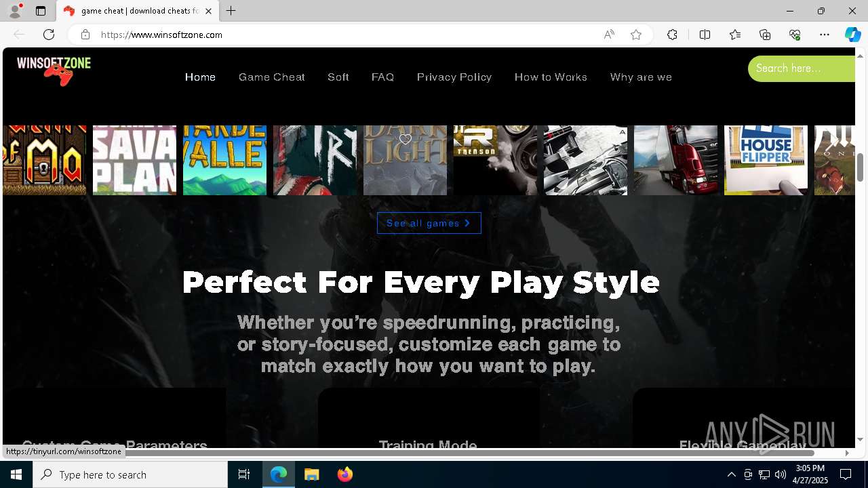Viewport: 868px width, 488px height.
Task: Open a new browser tab
Action: pyautogui.click(x=231, y=11)
